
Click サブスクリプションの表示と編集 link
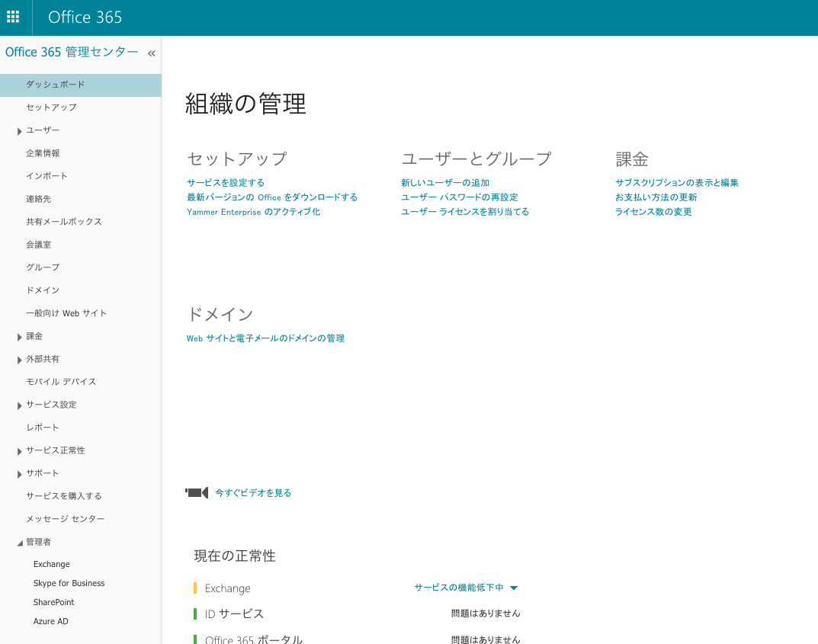click(677, 182)
